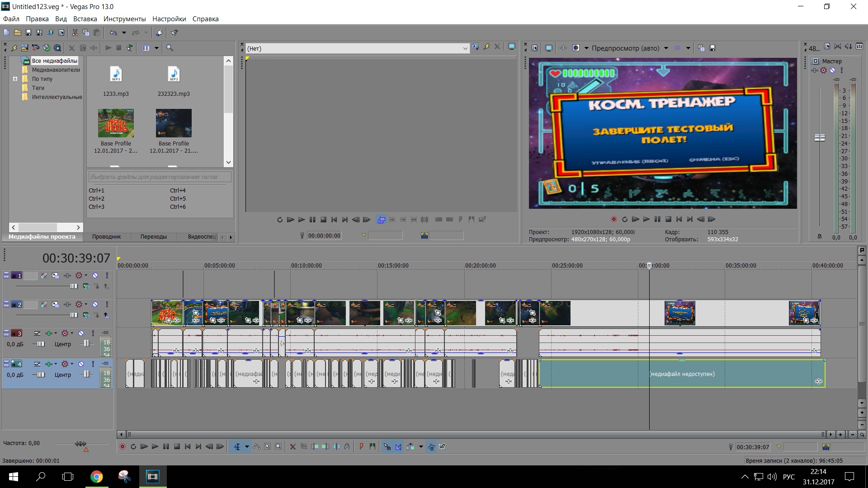Toggle Lock Envelopes to Events
Viewport: 868px width, 488px height.
coord(431,446)
